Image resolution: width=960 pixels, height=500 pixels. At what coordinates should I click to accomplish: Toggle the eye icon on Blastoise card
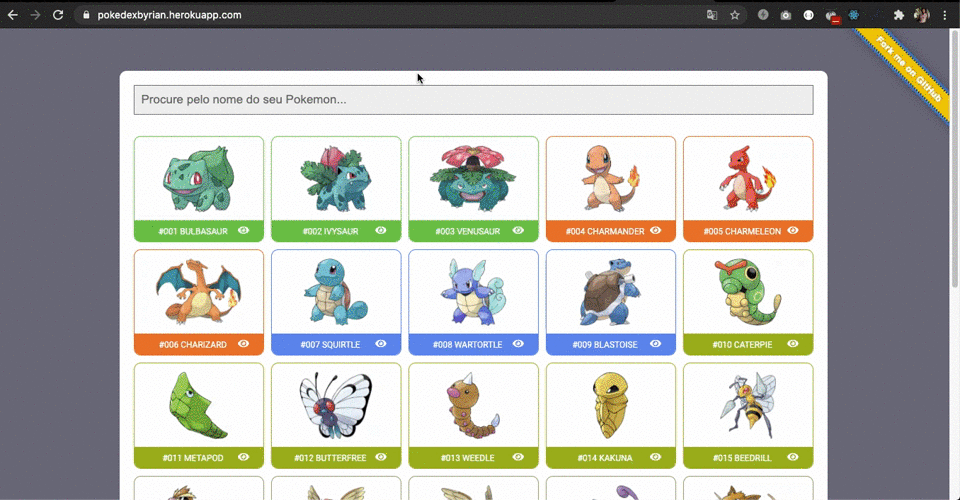click(x=655, y=344)
